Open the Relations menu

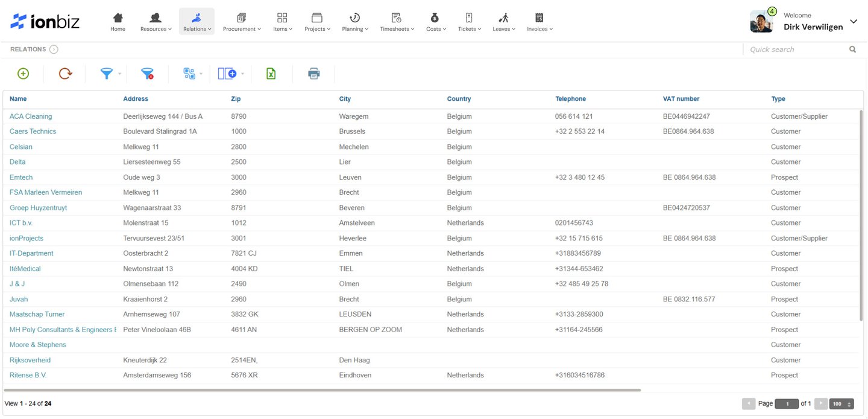click(x=197, y=22)
